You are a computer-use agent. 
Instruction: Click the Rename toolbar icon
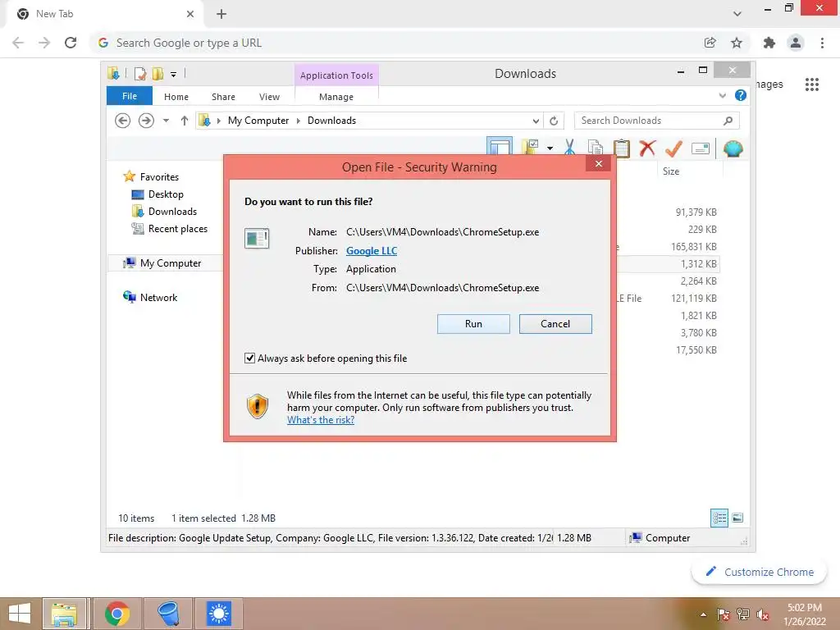tap(701, 148)
